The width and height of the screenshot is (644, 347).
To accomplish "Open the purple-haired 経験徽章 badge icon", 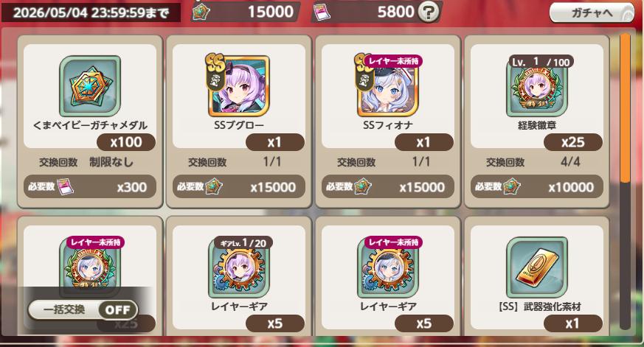I will point(537,88).
